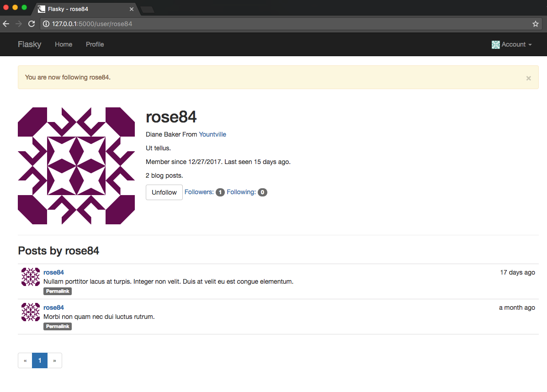Select page 1 in pagination

click(40, 360)
